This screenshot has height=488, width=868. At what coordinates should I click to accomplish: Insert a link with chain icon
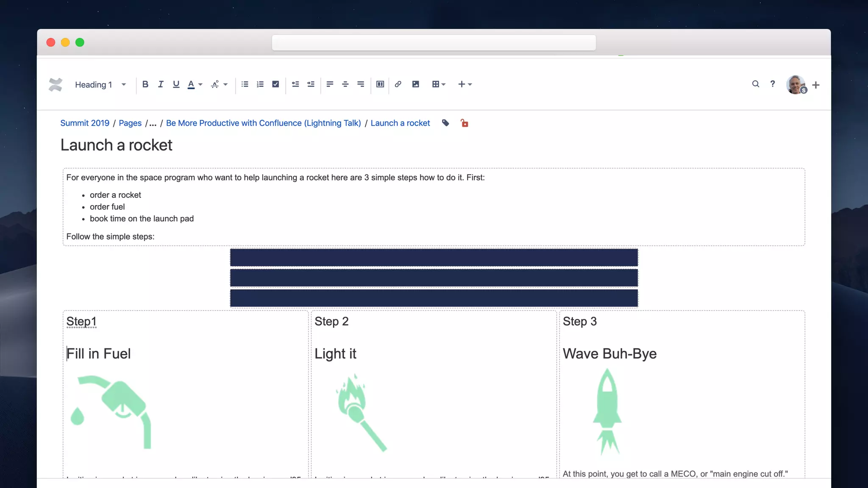pyautogui.click(x=398, y=84)
